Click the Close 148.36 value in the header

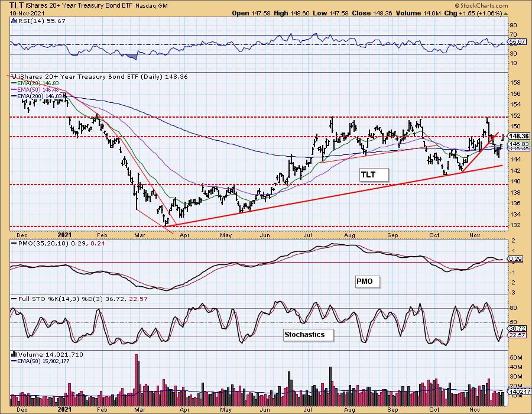point(372,13)
